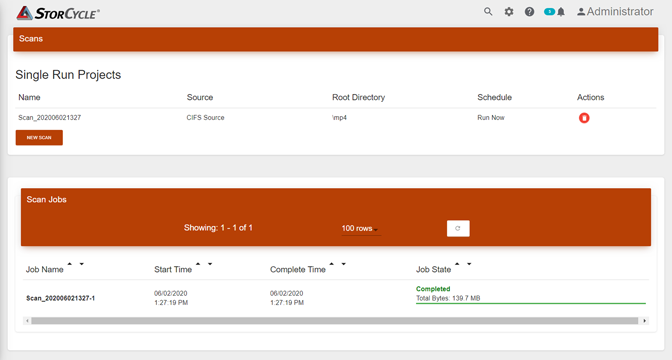Viewport: 672px width, 360px height.
Task: Open the search magnifier icon
Action: tap(488, 12)
